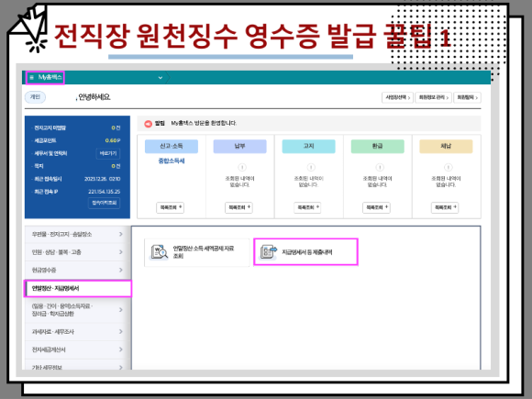The height and width of the screenshot is (399, 532).
Task: Expand chevron of 민원·상담·불복·고충 row
Action: click(x=121, y=252)
